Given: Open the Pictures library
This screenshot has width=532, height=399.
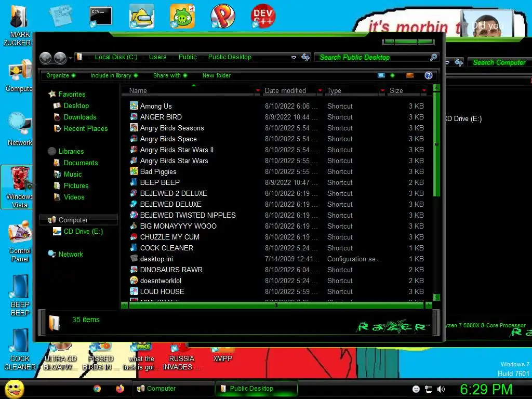Looking at the screenshot, I should [x=76, y=185].
